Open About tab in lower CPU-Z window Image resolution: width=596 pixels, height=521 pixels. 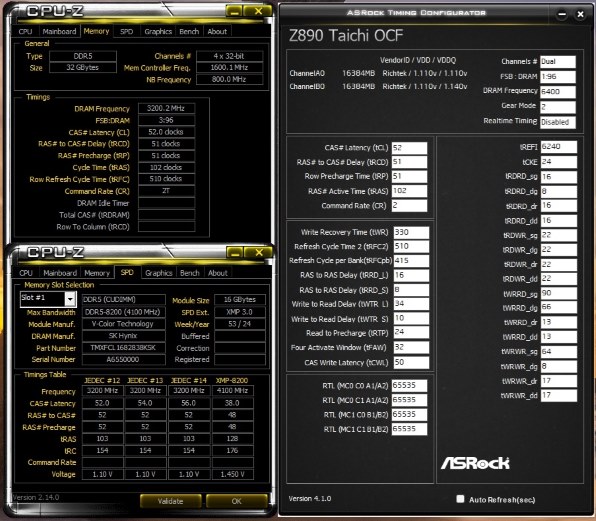coord(217,272)
